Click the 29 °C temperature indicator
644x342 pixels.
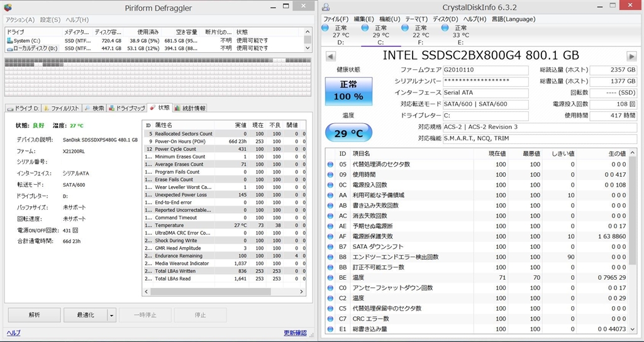(348, 133)
